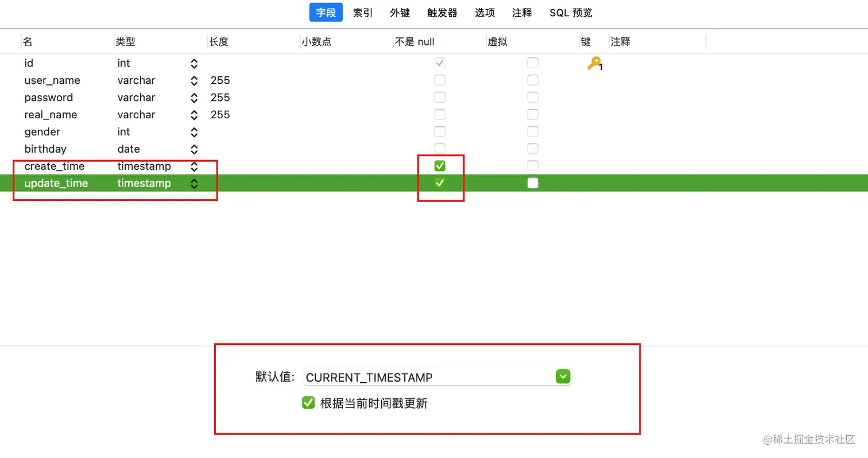Toggle virtual checkbox for create_time
This screenshot has height=458, width=868.
tap(533, 166)
